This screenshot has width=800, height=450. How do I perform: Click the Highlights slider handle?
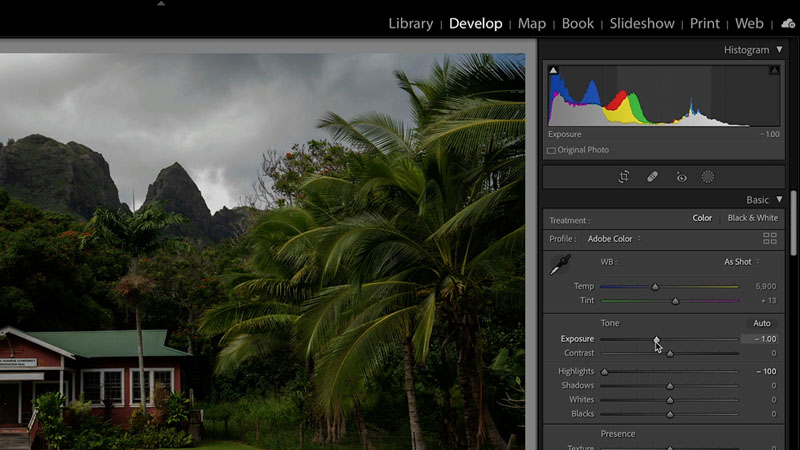(x=605, y=372)
